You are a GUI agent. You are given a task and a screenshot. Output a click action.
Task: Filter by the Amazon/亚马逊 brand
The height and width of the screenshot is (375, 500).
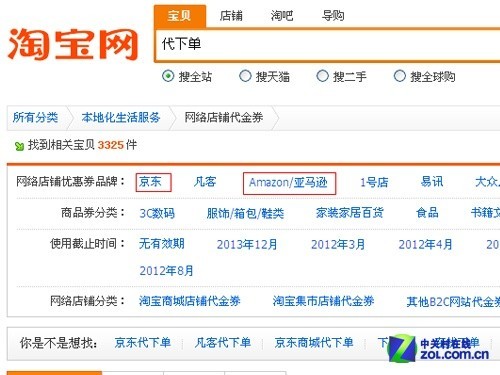coord(289,183)
